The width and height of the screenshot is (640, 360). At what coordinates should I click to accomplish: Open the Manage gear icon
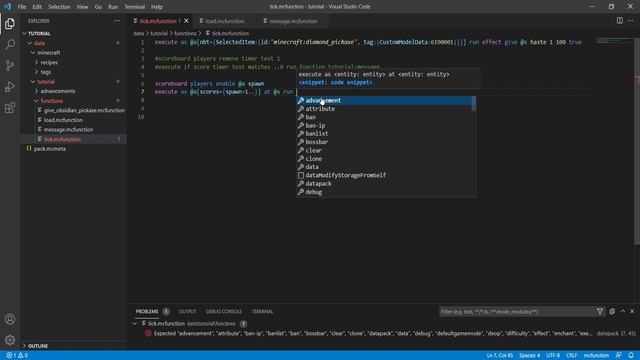[10, 340]
